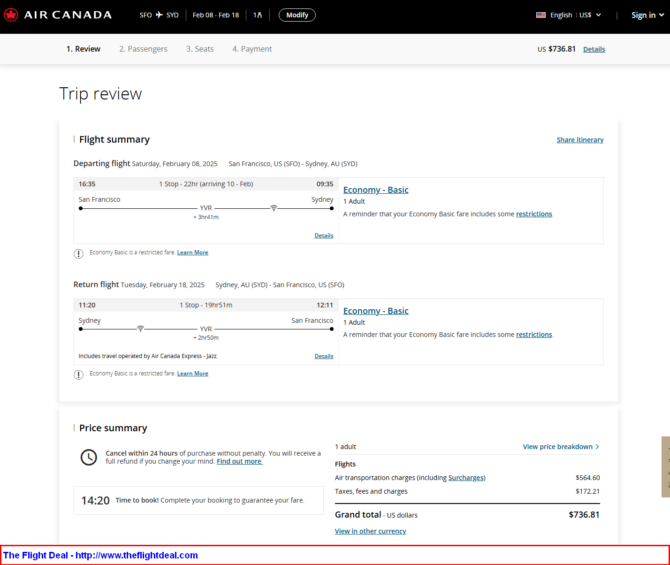Open Details link of departing flight
Screen dimensions: 670x565
click(x=324, y=235)
